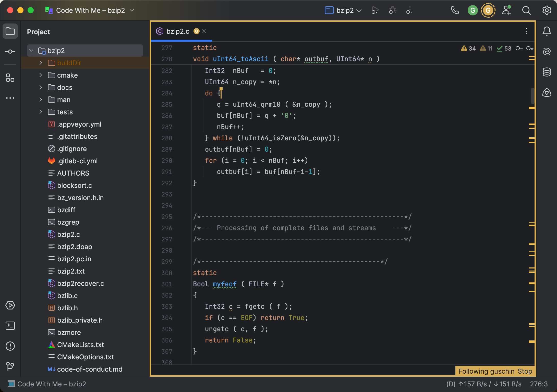The height and width of the screenshot is (392, 557).
Task: Open IDE settings gear icon
Action: pos(547,10)
